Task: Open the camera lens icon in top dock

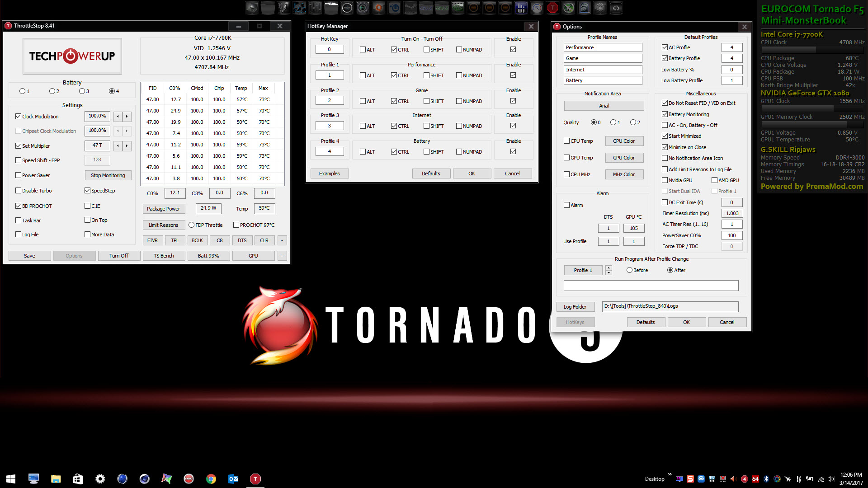Action: click(x=363, y=8)
